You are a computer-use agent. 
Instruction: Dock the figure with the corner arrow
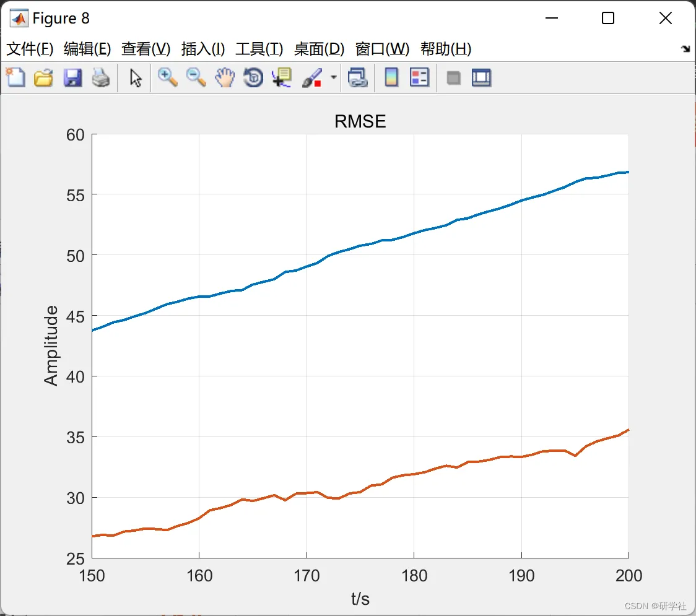686,49
